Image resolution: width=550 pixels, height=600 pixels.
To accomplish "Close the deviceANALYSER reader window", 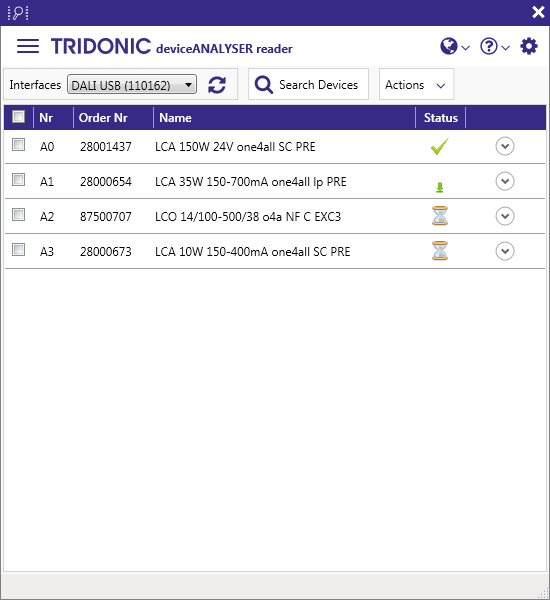I will 538,12.
